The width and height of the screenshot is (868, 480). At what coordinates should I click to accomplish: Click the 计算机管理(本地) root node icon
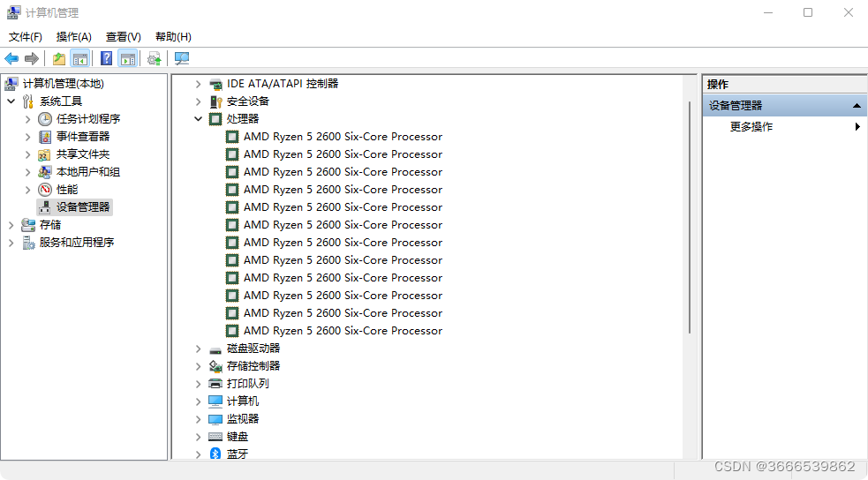tap(11, 84)
